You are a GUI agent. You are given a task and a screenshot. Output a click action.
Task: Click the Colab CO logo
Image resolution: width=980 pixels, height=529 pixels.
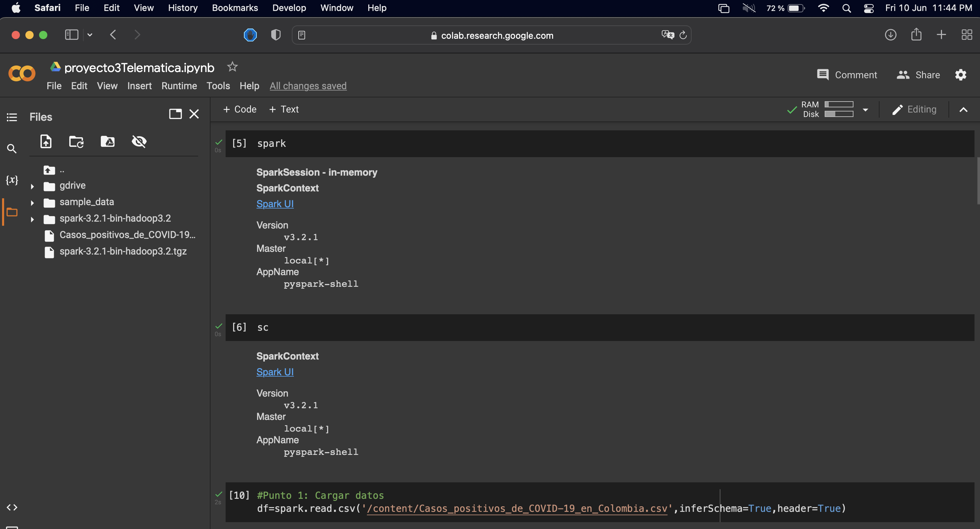point(22,74)
